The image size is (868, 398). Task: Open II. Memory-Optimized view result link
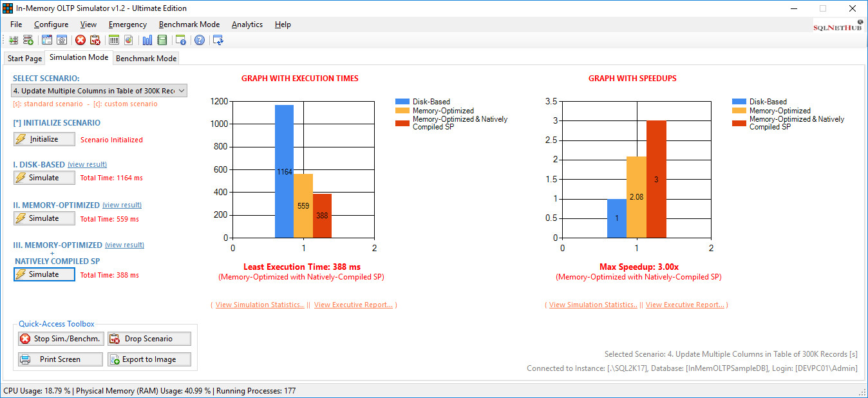pos(122,205)
